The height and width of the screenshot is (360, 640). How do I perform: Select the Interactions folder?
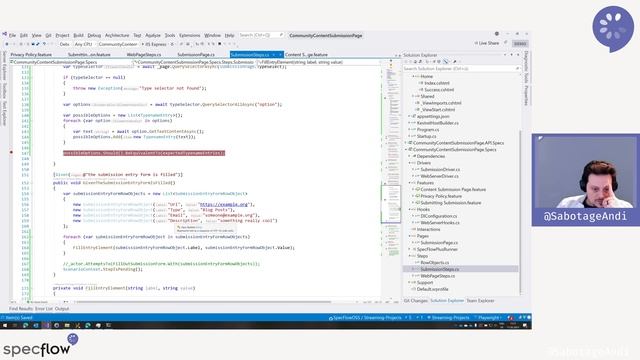tap(429, 229)
